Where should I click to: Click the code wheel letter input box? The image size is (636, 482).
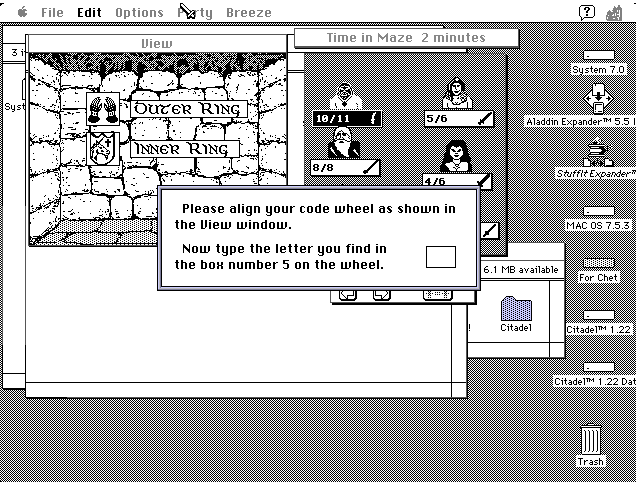pyautogui.click(x=441, y=257)
